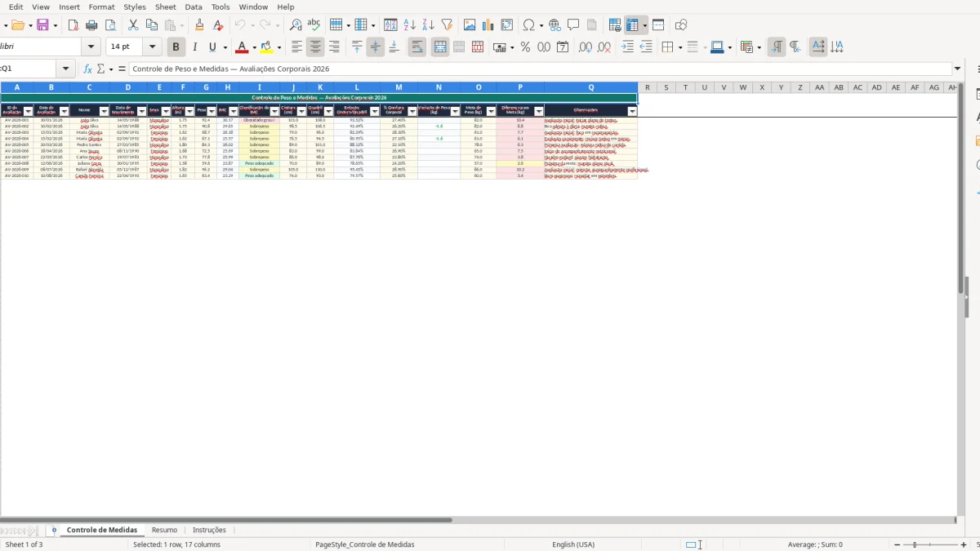Apply the red font color

242,47
